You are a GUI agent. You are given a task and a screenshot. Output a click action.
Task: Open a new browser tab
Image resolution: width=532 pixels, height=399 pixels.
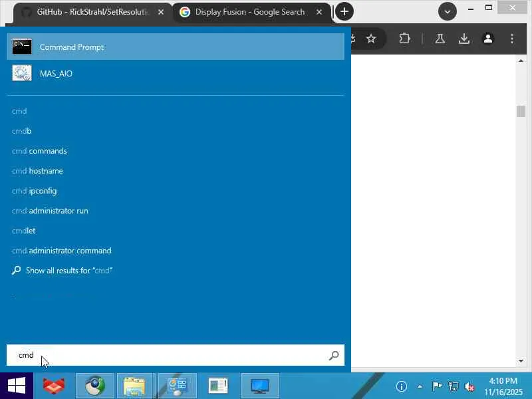(344, 11)
